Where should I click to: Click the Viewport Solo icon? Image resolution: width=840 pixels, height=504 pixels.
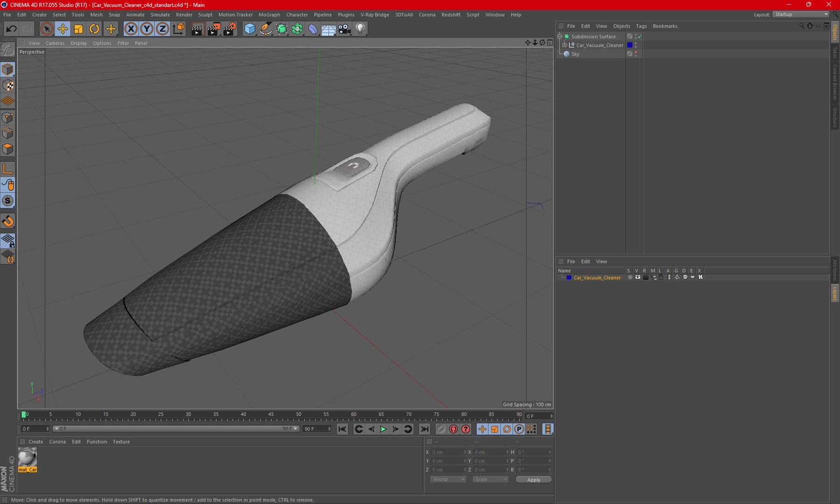(x=8, y=201)
